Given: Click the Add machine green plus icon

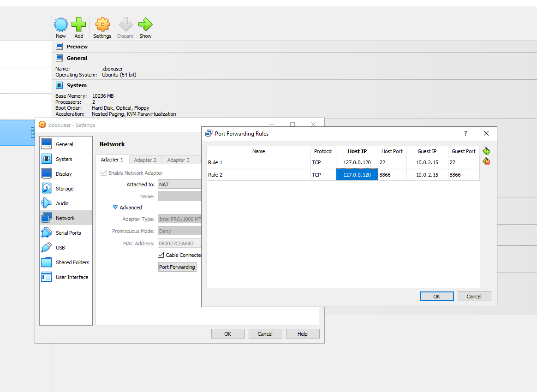Looking at the screenshot, I should click(79, 28).
